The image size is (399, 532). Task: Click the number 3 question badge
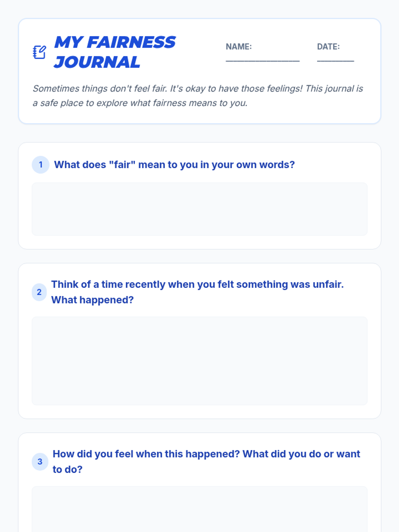tap(40, 462)
